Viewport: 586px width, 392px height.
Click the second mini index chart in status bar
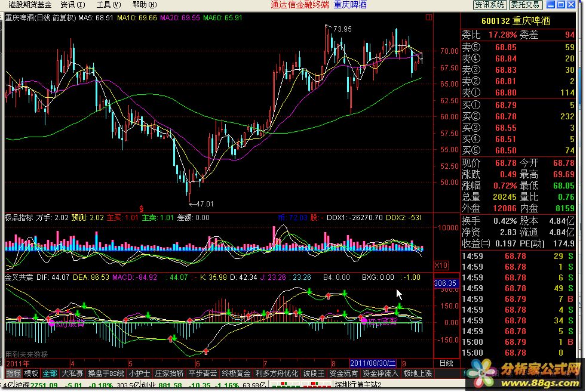(x=317, y=384)
